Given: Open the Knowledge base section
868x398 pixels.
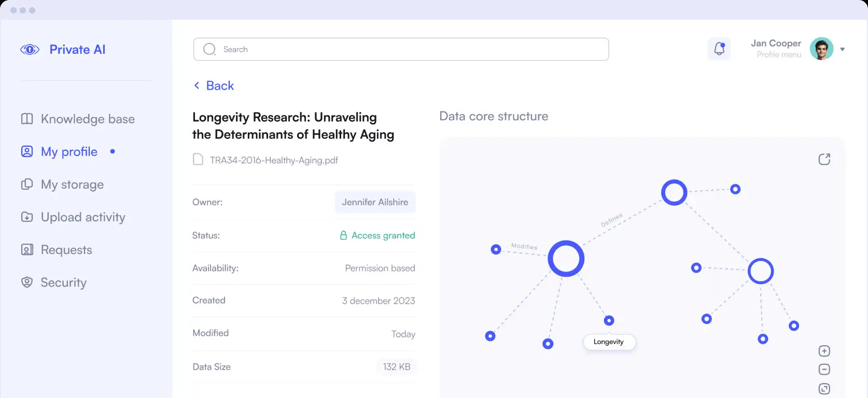Looking at the screenshot, I should (87, 119).
